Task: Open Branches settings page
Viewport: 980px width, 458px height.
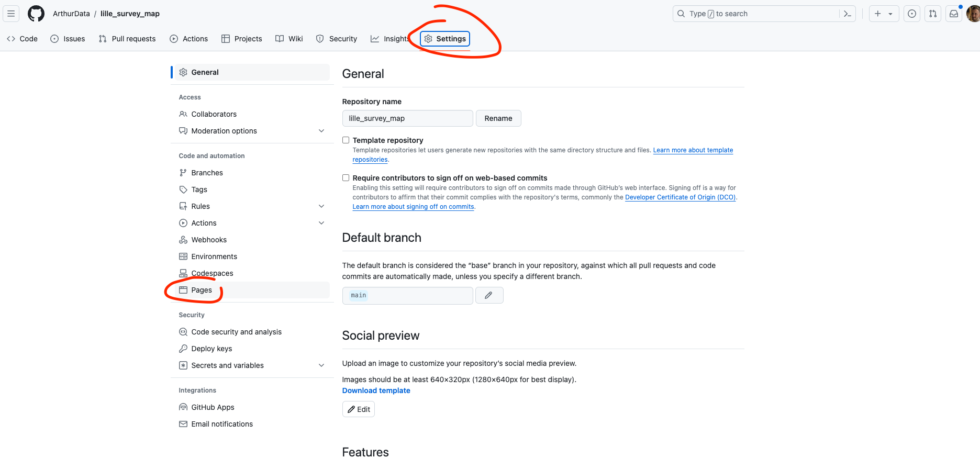Action: [x=252, y=173]
